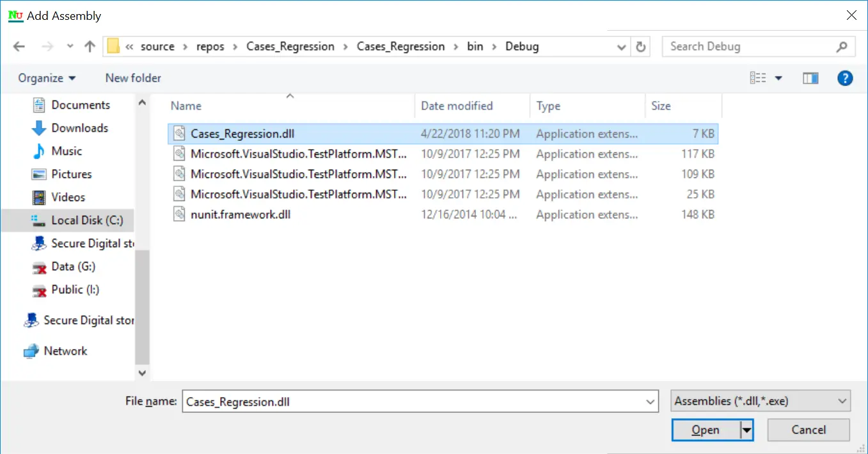Open the address bar history dropdown
Image resolution: width=868 pixels, height=454 pixels.
coord(621,46)
